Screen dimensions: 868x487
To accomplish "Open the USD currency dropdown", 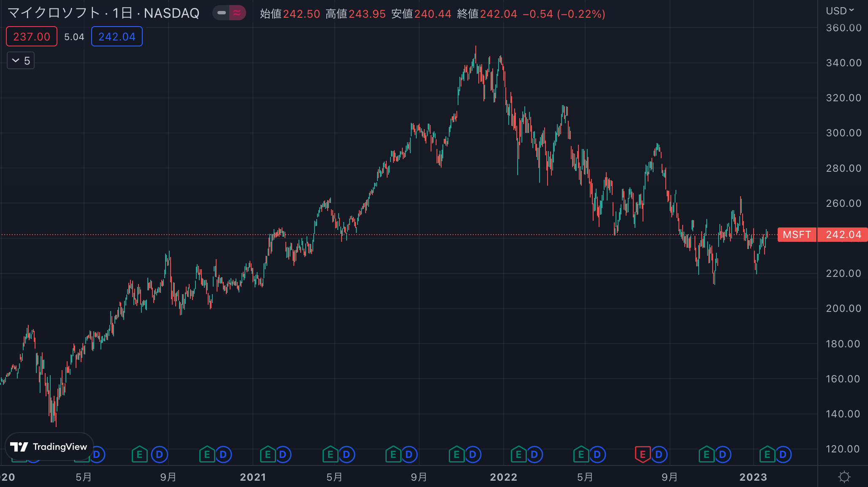I will coord(840,11).
